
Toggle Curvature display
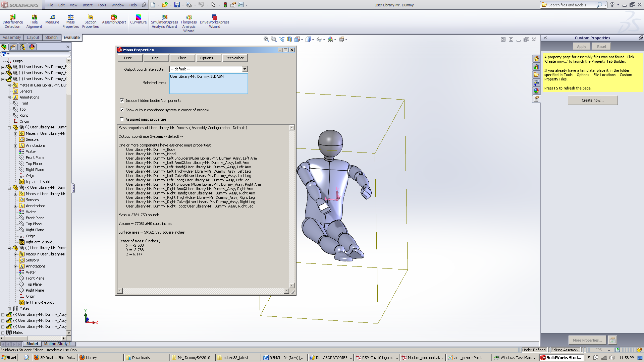pyautogui.click(x=138, y=19)
